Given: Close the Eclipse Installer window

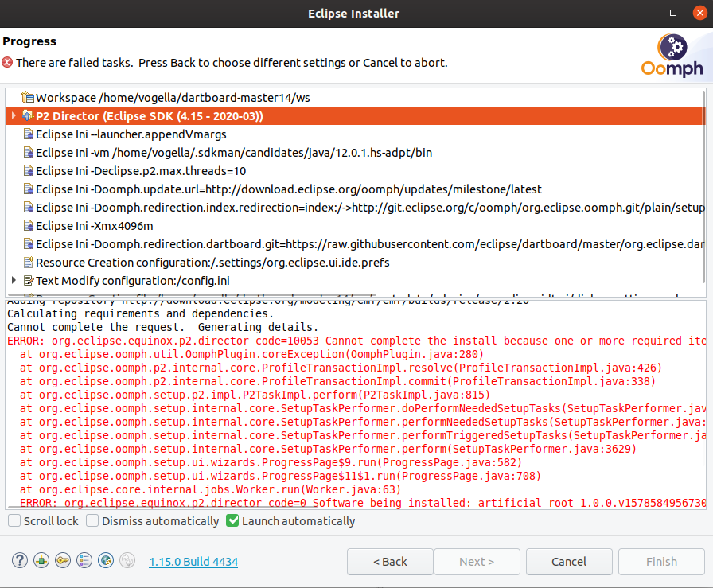Looking at the screenshot, I should [699, 14].
